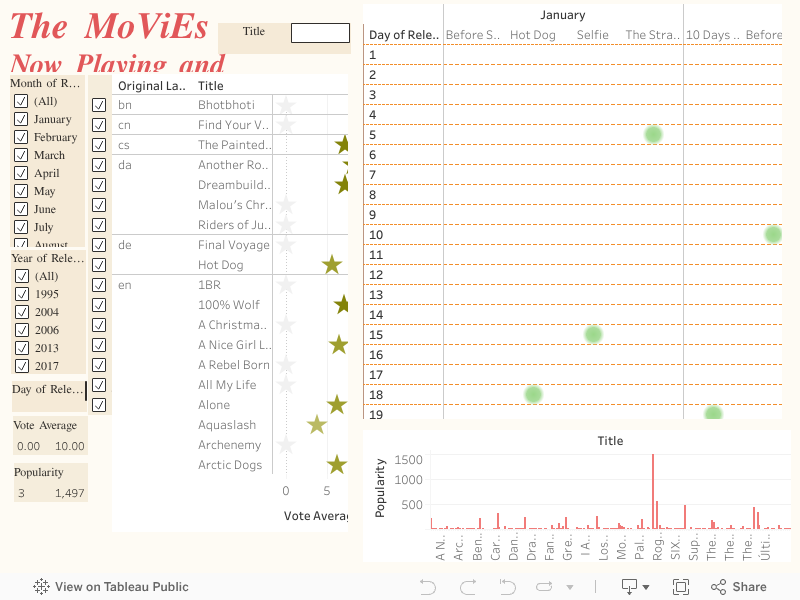Uncheck the 2004 year checkbox

point(22,312)
